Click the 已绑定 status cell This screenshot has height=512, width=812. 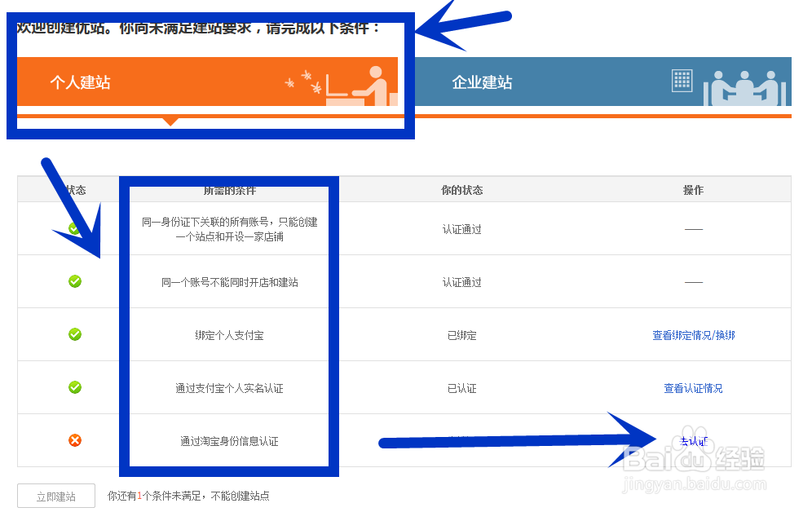pos(462,335)
